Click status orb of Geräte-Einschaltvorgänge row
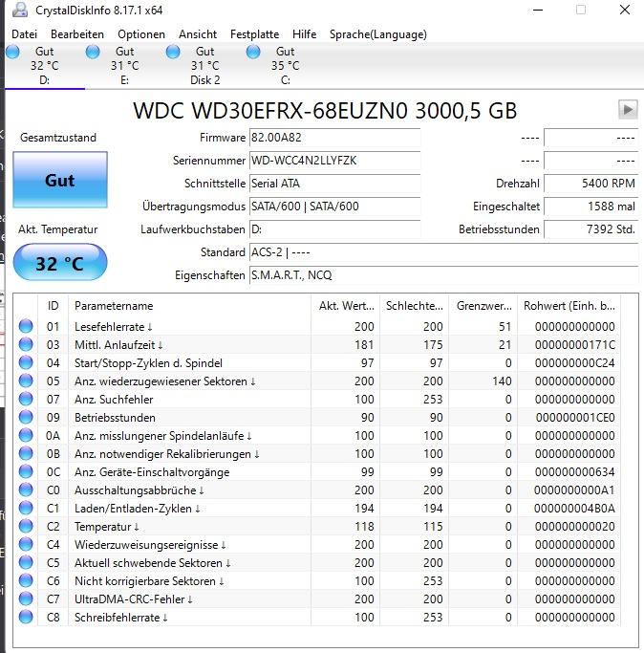This screenshot has width=644, height=653. pyautogui.click(x=26, y=471)
